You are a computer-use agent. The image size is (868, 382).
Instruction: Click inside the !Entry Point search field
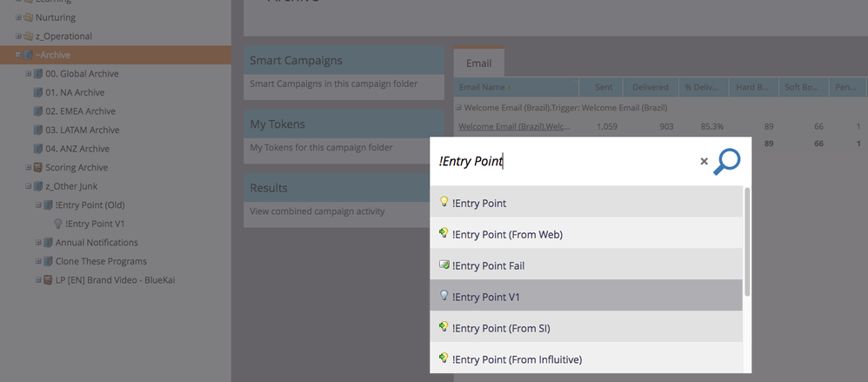564,161
